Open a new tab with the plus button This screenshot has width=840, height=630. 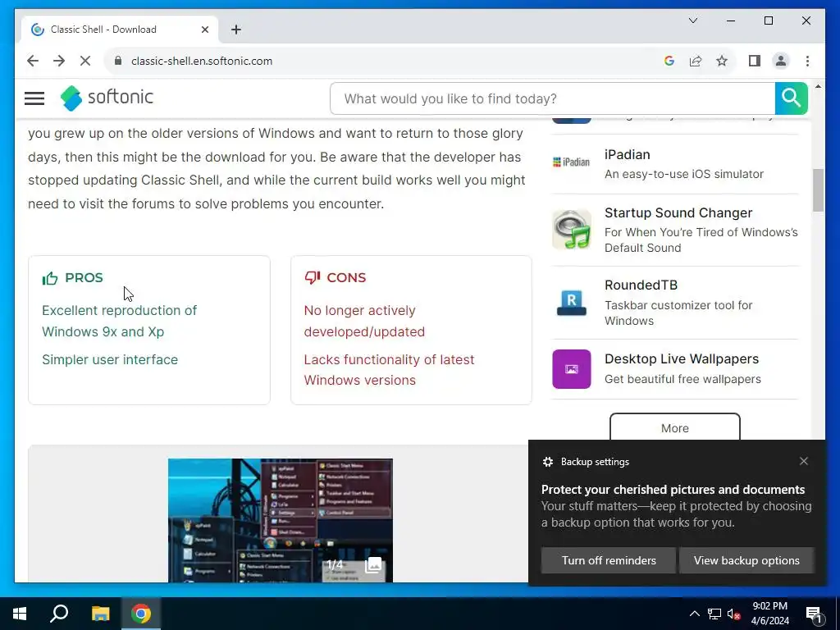(x=236, y=30)
